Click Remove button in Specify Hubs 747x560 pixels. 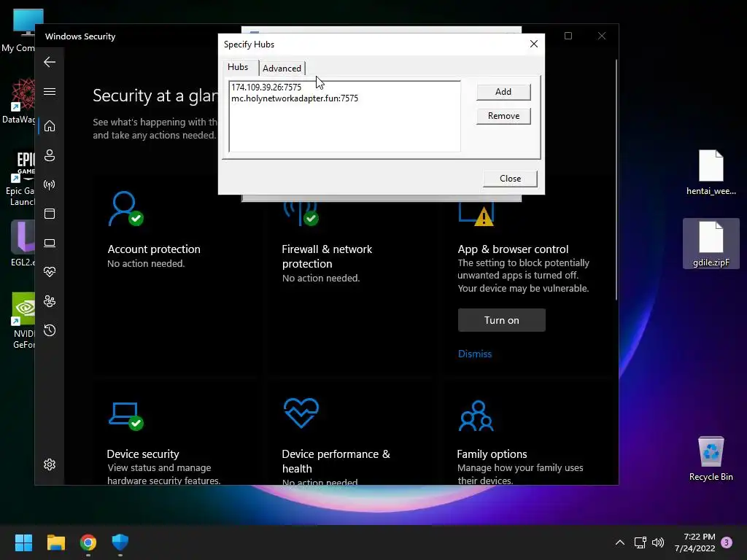point(503,116)
